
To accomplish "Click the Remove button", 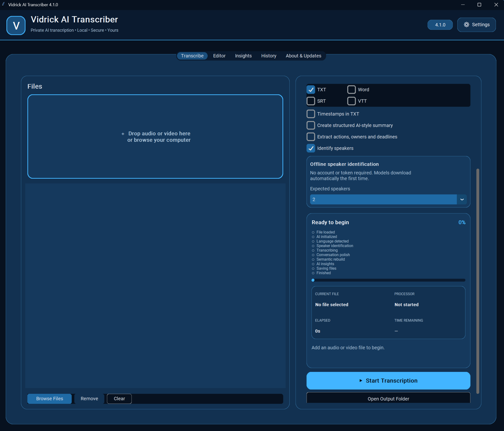I will (89, 399).
